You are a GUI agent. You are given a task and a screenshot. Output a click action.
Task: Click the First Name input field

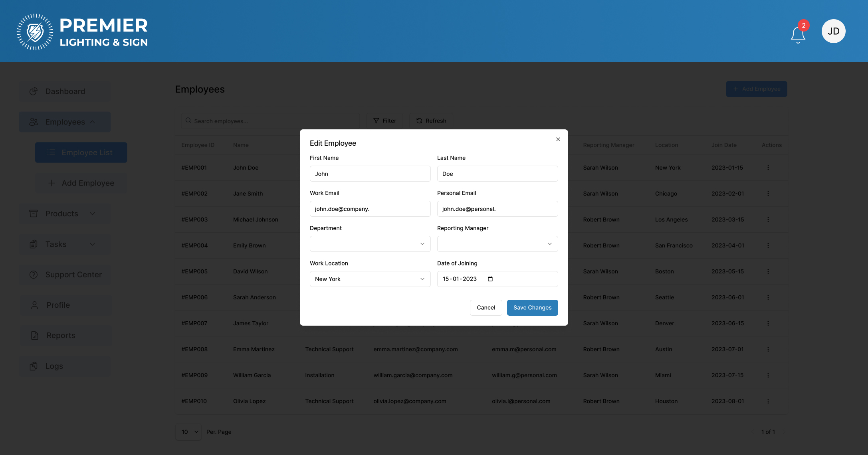[370, 174]
